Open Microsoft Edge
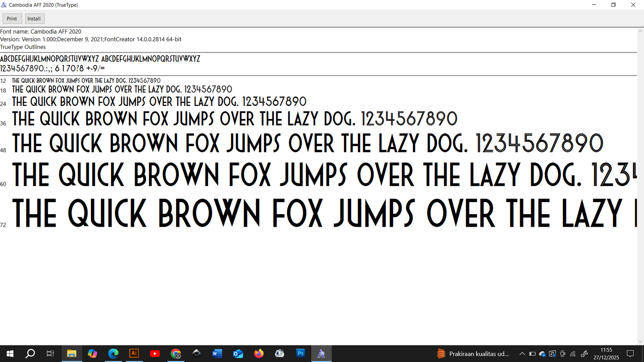 (x=113, y=353)
